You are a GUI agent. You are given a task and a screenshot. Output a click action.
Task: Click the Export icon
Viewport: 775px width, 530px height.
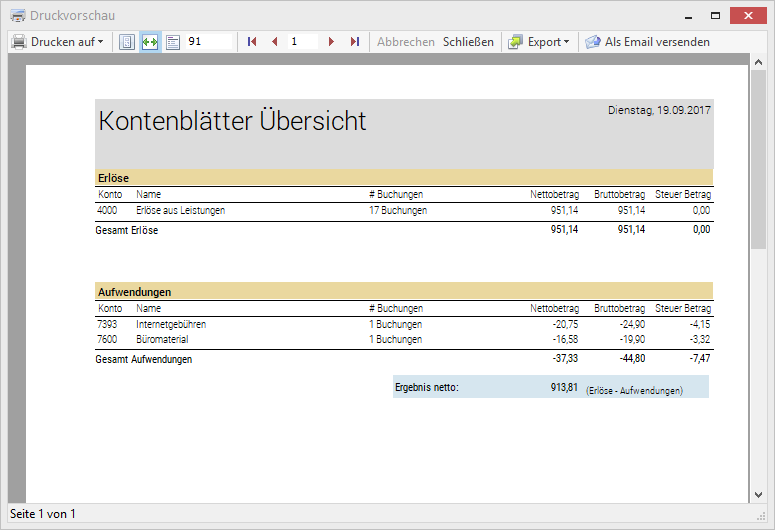[x=515, y=42]
